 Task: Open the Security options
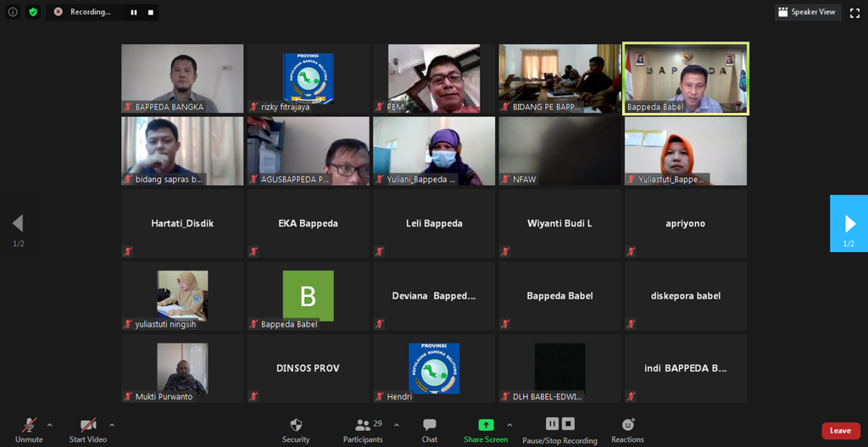coord(296,430)
